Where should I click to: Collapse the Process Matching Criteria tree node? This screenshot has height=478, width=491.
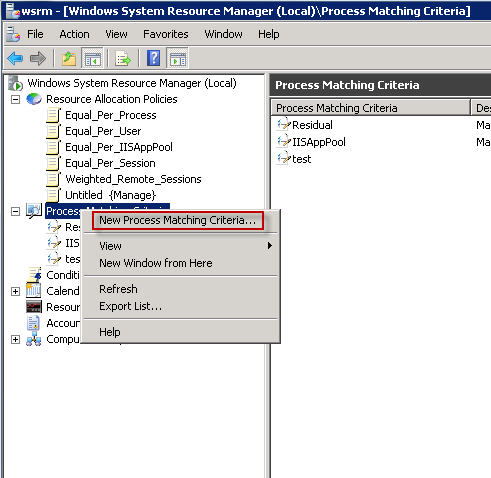coord(15,211)
